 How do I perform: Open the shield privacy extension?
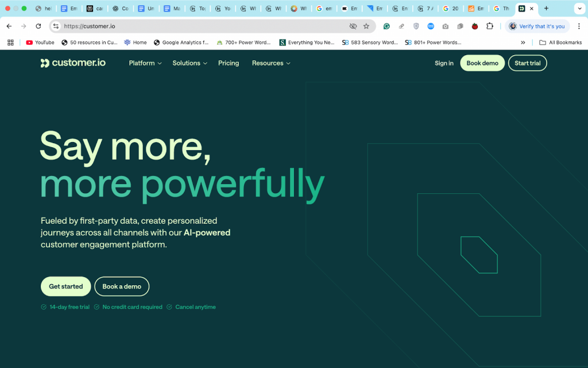click(416, 26)
